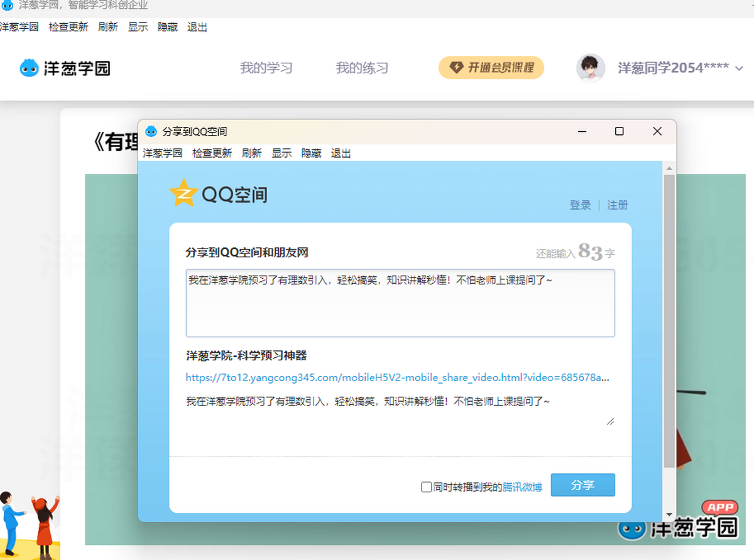Click the 登录 link in QQ空间 dialog
This screenshot has height=560, width=754.
coord(580,205)
